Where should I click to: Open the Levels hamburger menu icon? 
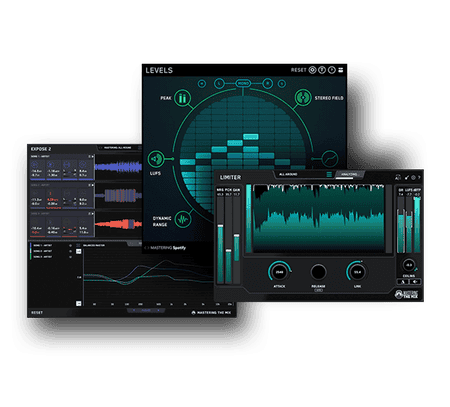[341, 70]
